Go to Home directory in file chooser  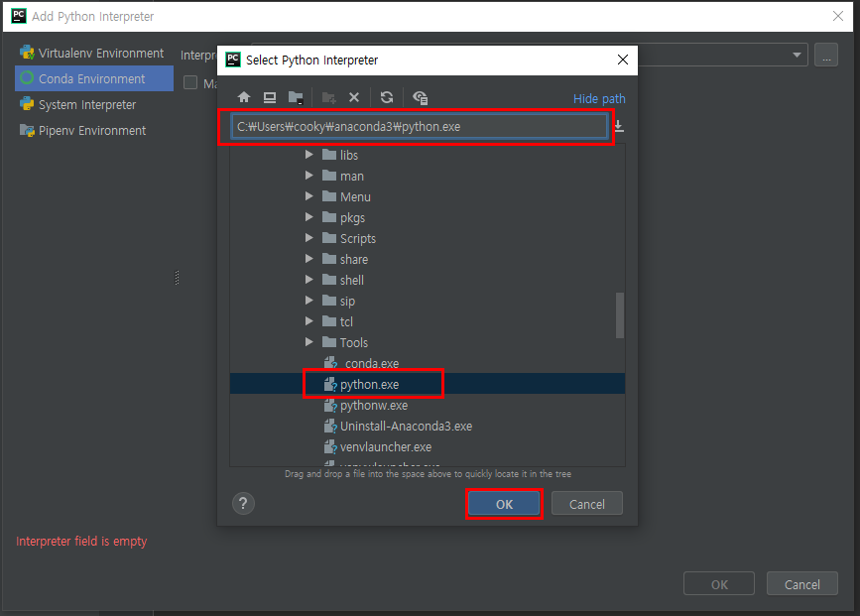click(244, 97)
